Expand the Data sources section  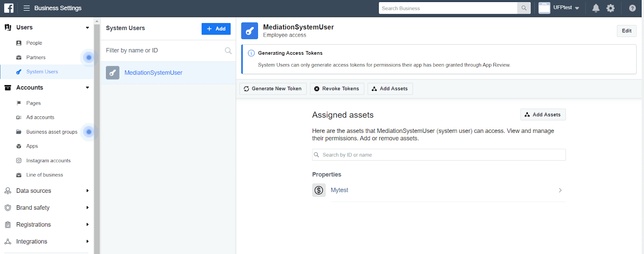pyautogui.click(x=87, y=191)
